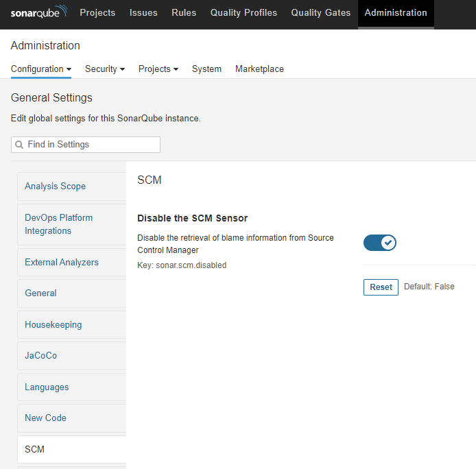Expand the Projects administration dropdown
476x469 pixels.
coord(158,69)
